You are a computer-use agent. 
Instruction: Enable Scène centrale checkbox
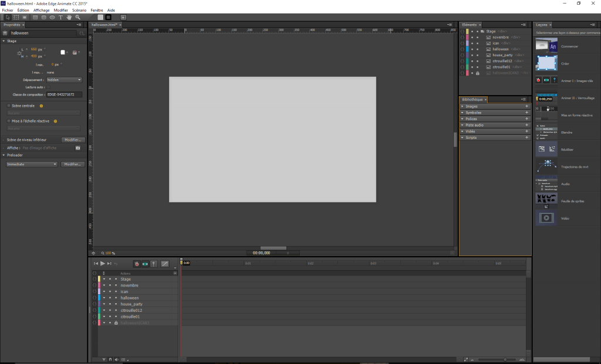coord(9,106)
